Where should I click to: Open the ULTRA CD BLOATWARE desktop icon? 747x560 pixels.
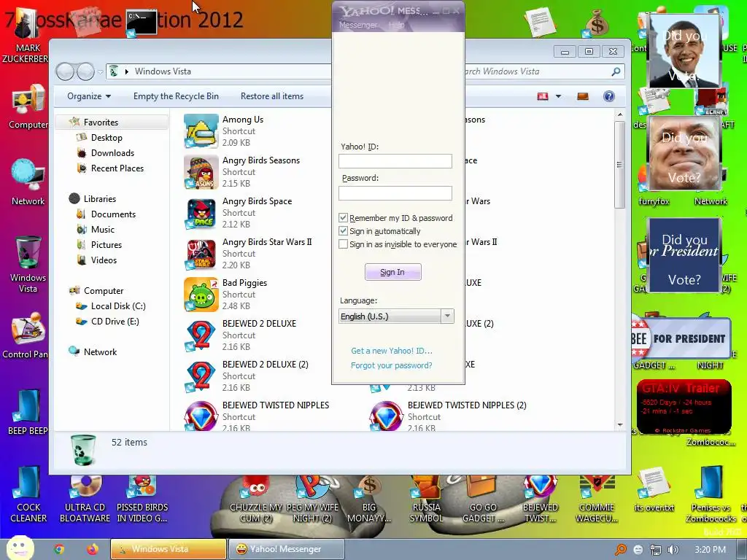85,499
